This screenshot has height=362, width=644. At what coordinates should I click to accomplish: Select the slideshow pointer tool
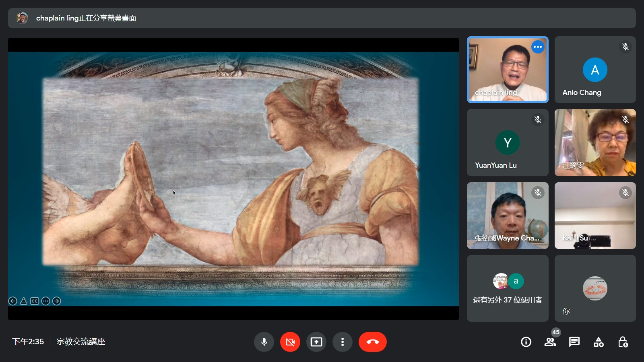coord(24,301)
